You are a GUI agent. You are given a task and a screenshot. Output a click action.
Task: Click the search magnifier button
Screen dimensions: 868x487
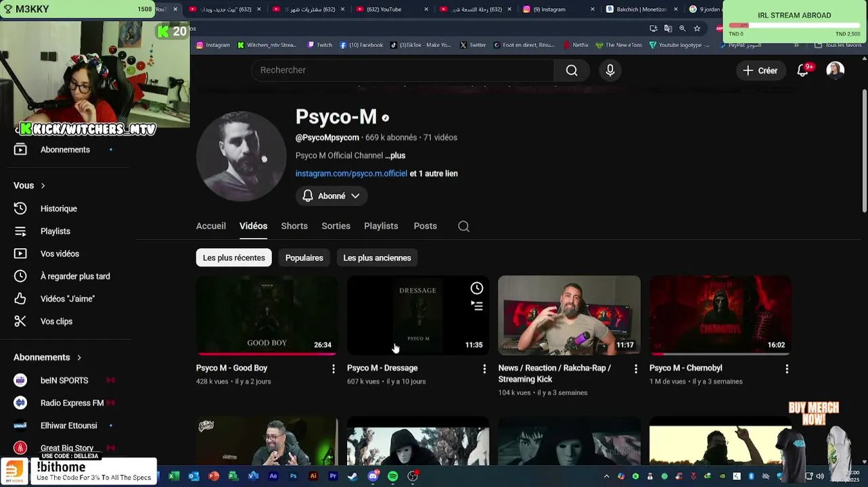pos(572,70)
